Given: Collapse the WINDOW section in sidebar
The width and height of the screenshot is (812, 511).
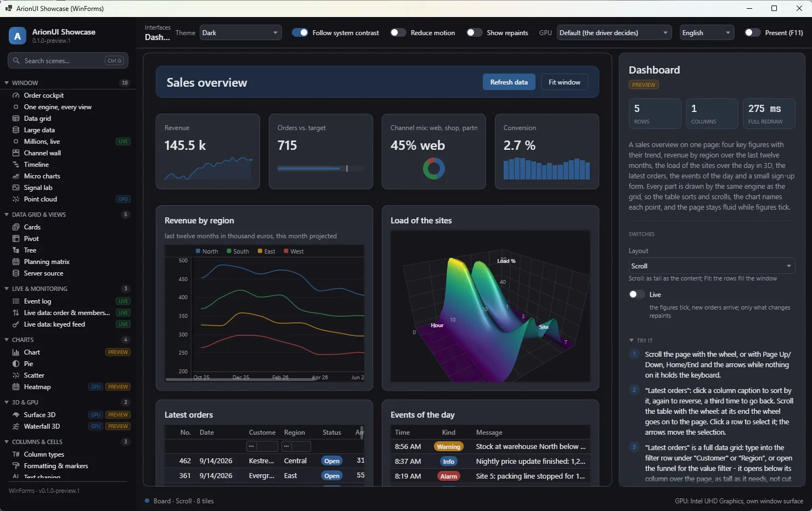Looking at the screenshot, I should pyautogui.click(x=7, y=83).
